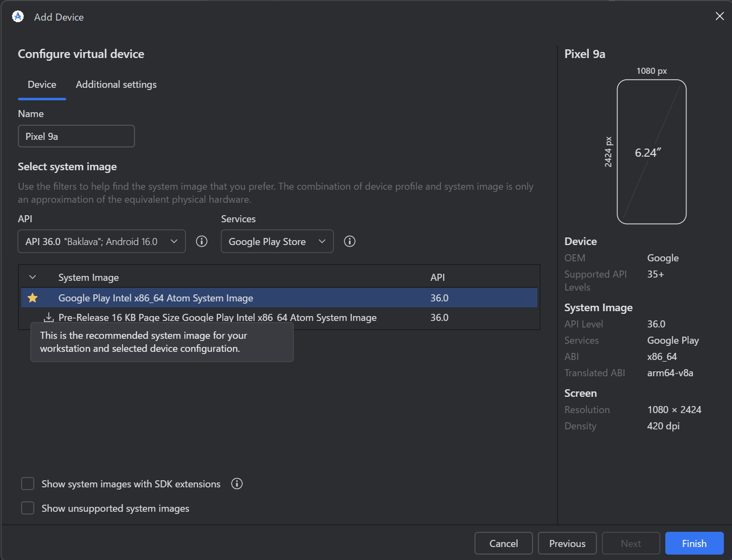
Task: Click the Android Studio logo icon
Action: tap(18, 16)
